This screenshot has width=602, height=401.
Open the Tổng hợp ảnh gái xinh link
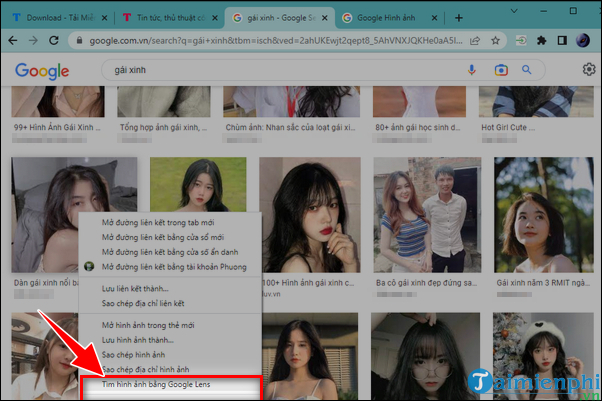163,127
